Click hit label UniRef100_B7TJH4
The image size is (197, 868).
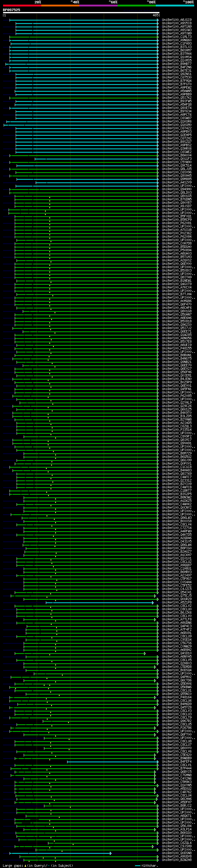pyautogui.click(x=177, y=294)
